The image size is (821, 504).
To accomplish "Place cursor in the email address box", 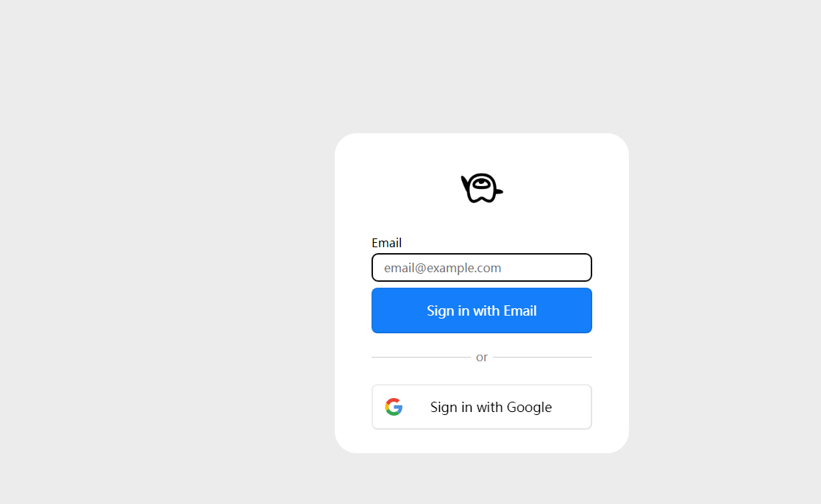I will click(482, 267).
